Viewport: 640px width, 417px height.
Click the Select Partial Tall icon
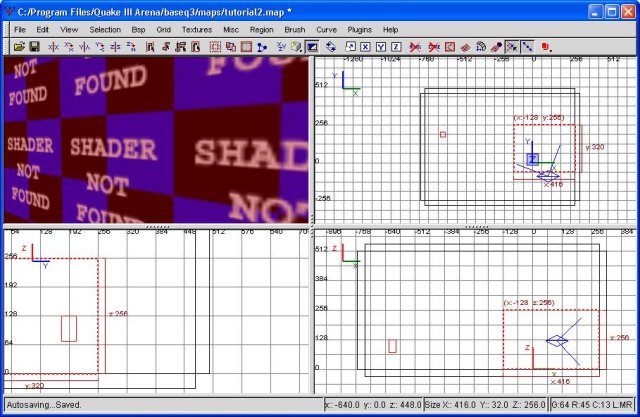click(x=181, y=47)
